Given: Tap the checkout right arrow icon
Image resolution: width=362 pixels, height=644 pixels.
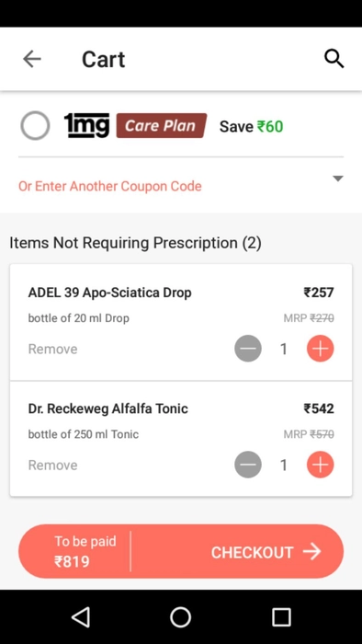Looking at the screenshot, I should [312, 552].
